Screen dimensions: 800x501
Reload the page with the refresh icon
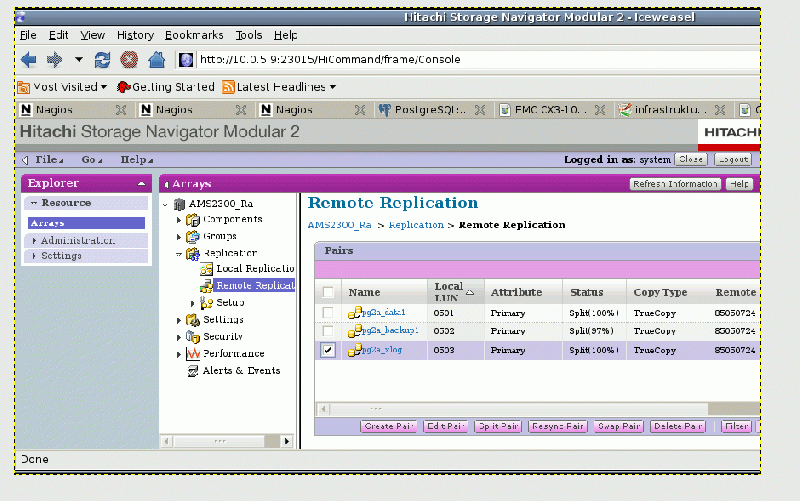click(x=103, y=60)
